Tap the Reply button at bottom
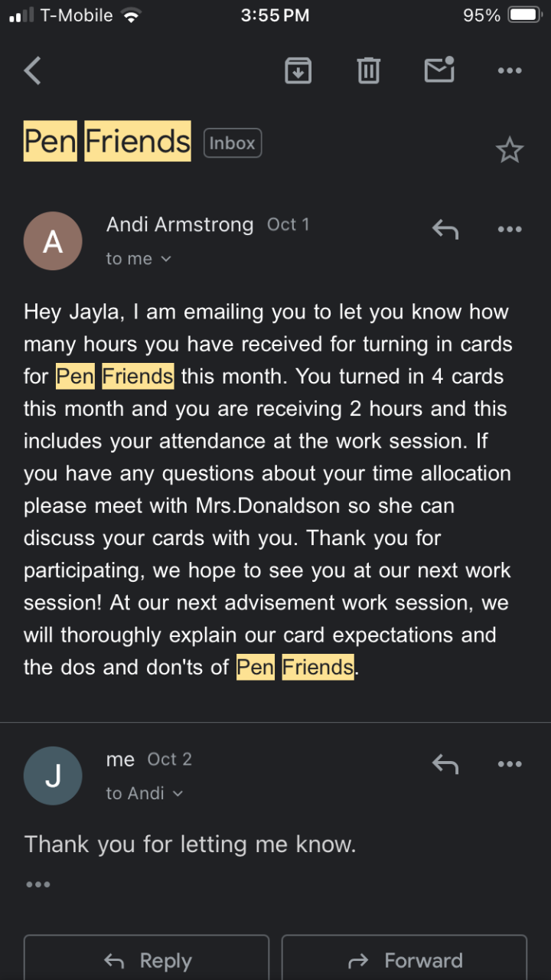Image resolution: width=551 pixels, height=980 pixels. coord(146,960)
